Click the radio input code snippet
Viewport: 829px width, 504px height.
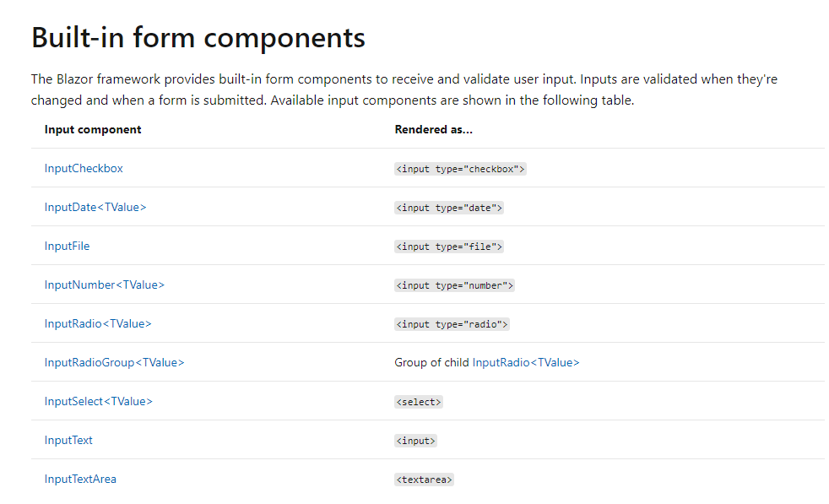click(452, 324)
